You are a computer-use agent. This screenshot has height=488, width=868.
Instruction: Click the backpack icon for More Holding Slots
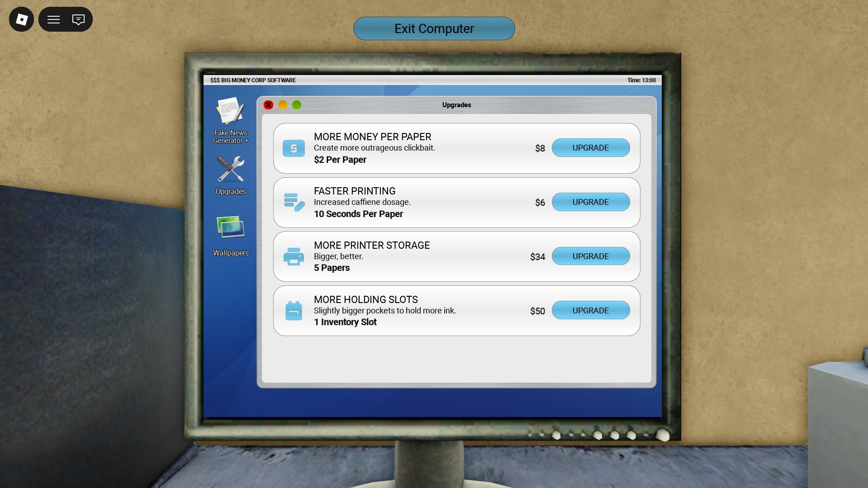294,311
